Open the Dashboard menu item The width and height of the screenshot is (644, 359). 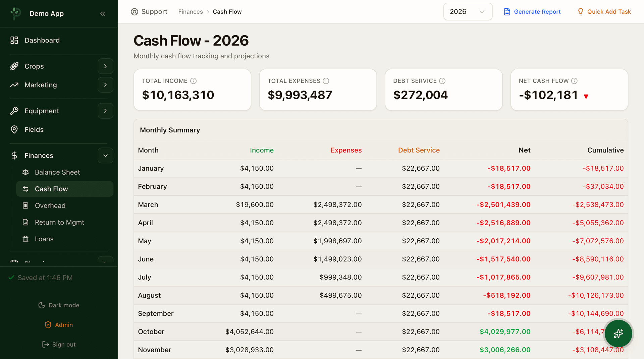(42, 40)
